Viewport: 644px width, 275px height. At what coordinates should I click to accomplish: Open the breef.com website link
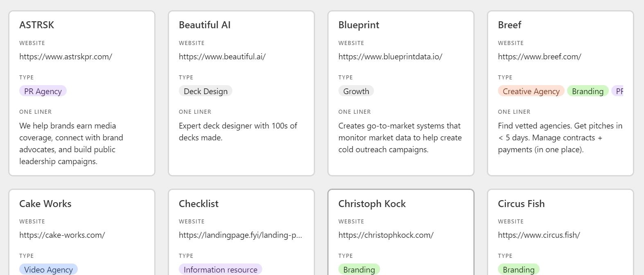click(x=539, y=57)
